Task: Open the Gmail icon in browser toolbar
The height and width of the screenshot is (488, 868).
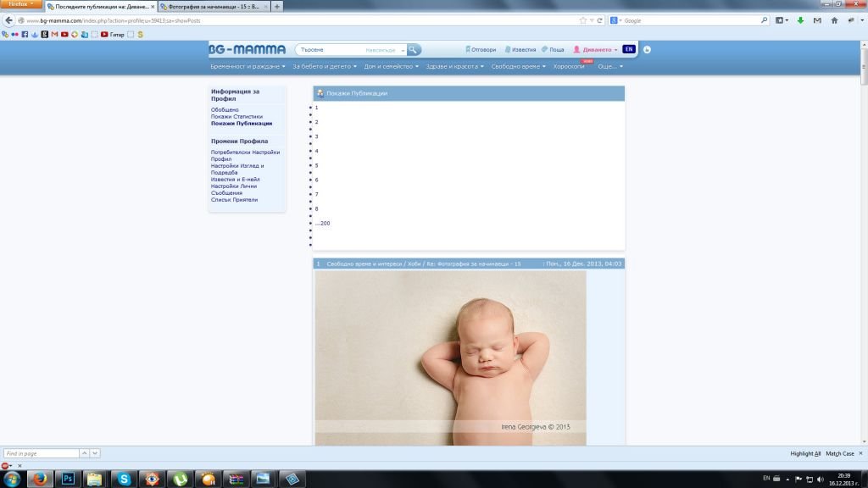Action: 817,20
